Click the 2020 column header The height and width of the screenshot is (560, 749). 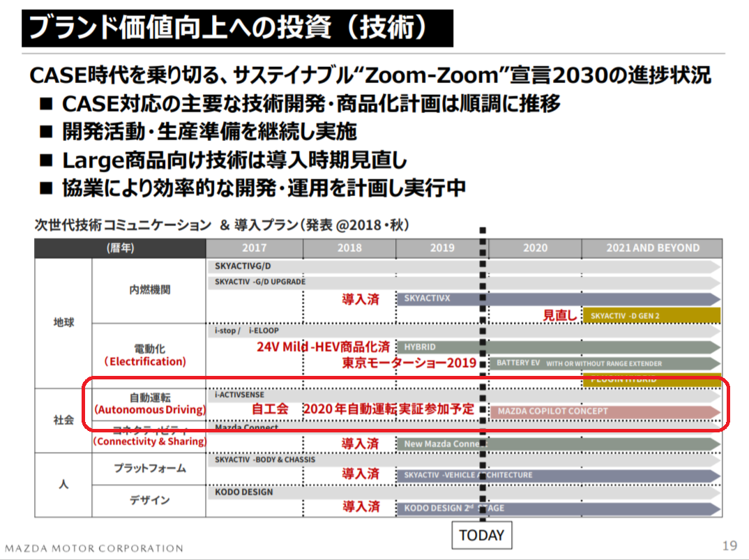(x=535, y=248)
